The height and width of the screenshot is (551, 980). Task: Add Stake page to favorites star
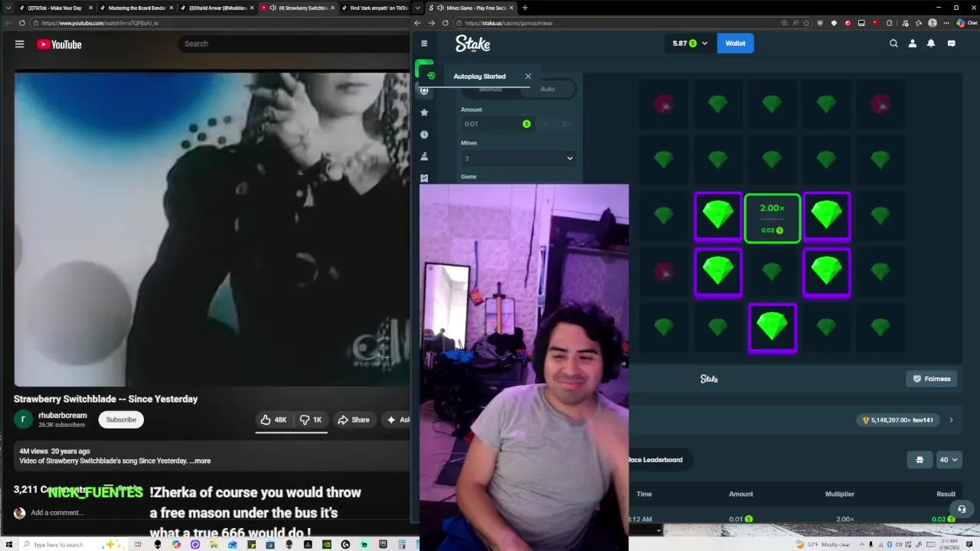click(x=806, y=23)
